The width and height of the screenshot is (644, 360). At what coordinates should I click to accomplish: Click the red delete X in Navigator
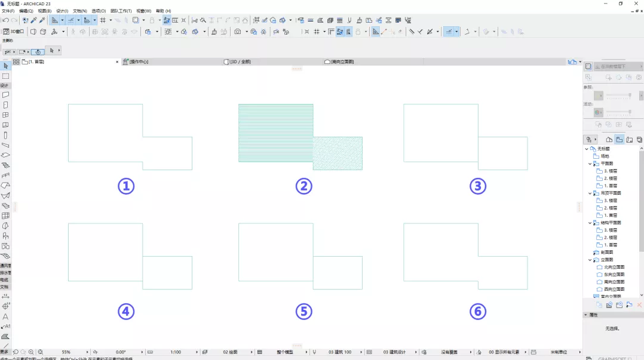click(x=639, y=304)
